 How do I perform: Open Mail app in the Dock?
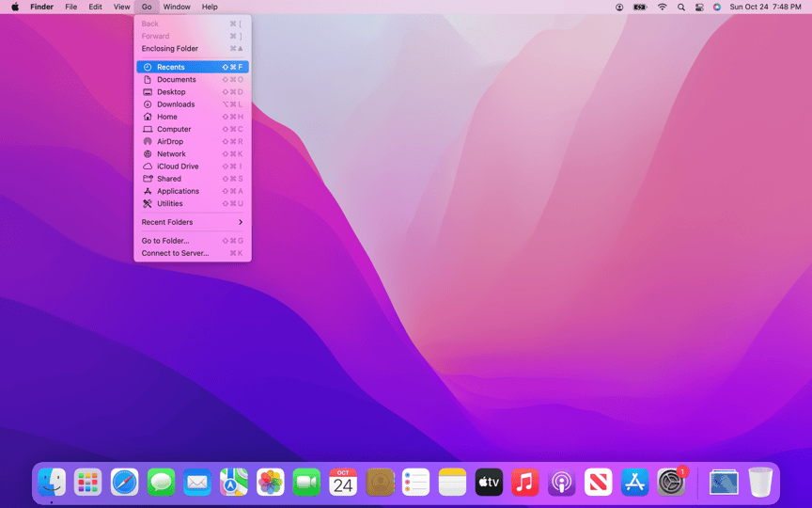(x=197, y=483)
